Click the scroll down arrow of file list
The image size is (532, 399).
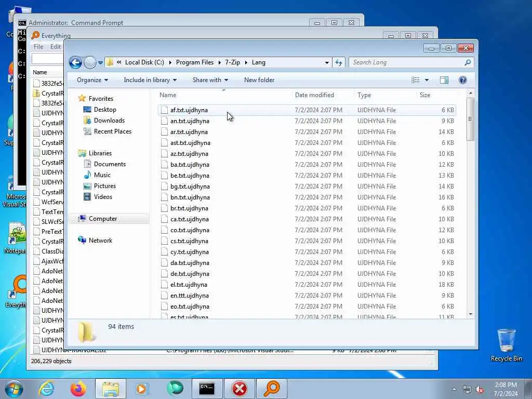[470, 314]
